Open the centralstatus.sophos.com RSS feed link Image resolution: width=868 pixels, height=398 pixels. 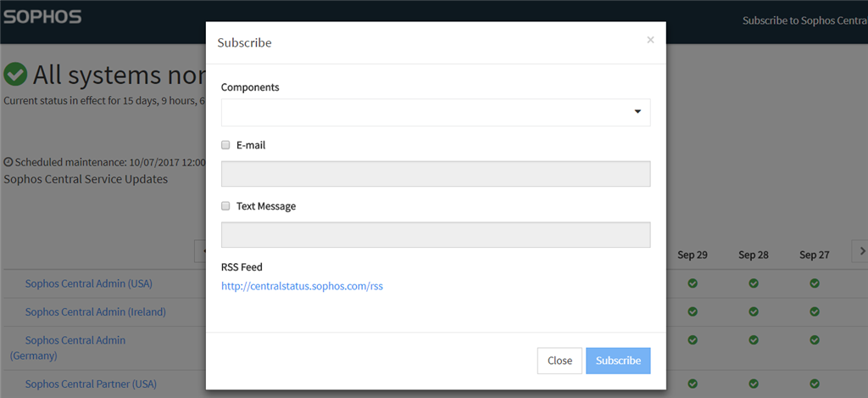tap(303, 287)
